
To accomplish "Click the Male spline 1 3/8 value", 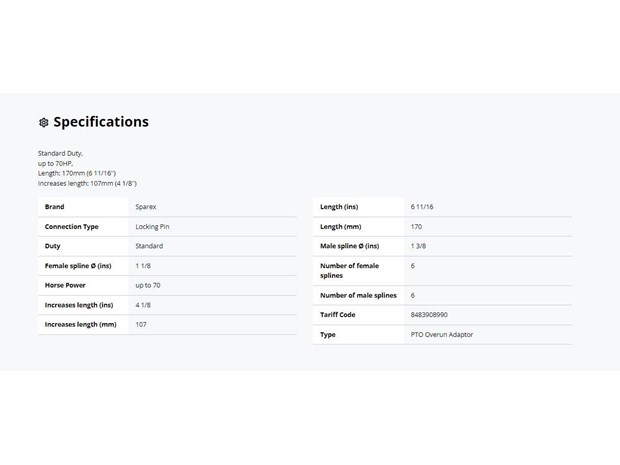I will coord(418,246).
